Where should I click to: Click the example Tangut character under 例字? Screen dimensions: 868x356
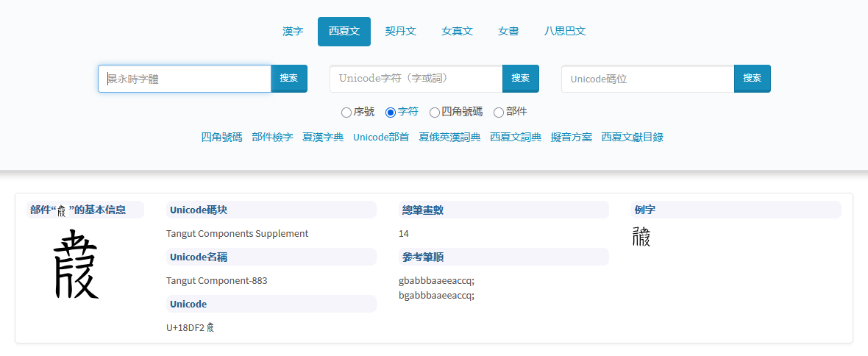click(641, 237)
